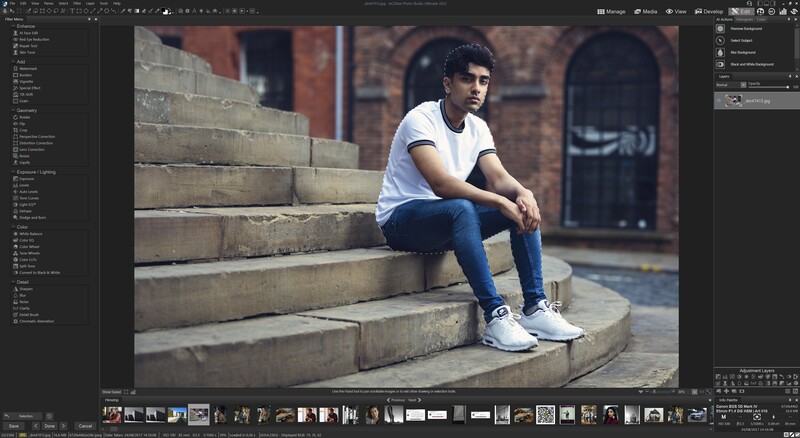
Task: Open the Select menu
Action: click(63, 3)
